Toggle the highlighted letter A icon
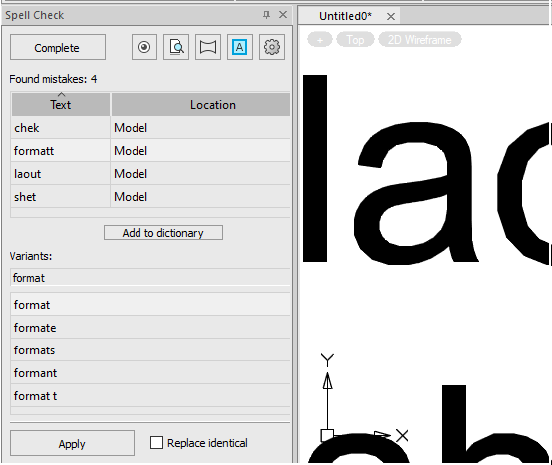552x465 pixels. 240,47
